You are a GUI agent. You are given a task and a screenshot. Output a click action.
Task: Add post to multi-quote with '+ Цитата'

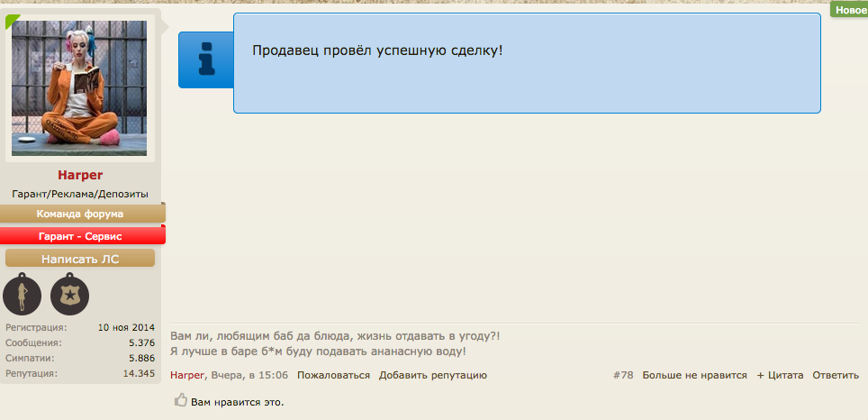click(x=780, y=375)
